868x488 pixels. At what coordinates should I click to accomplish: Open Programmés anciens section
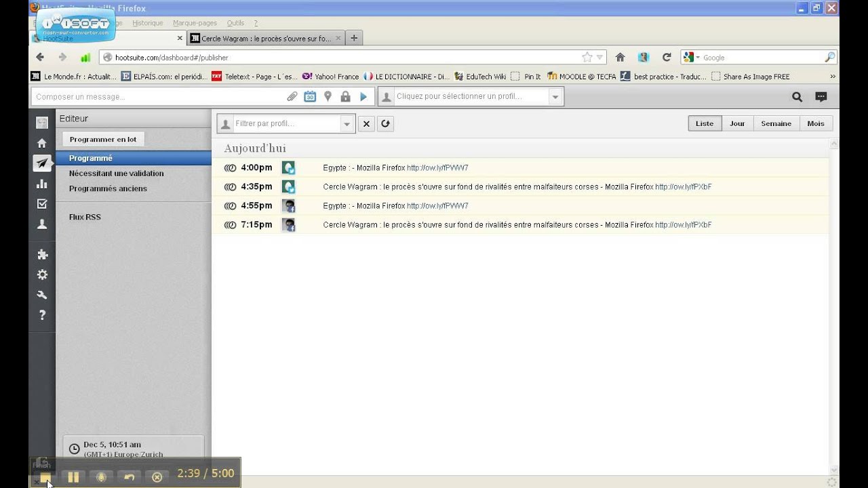(108, 188)
